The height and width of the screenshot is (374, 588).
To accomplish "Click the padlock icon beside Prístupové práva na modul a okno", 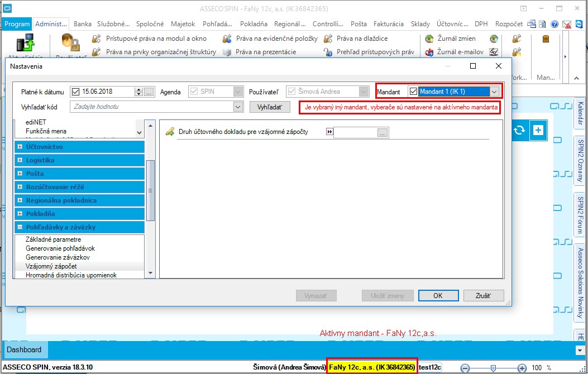I will [97, 39].
